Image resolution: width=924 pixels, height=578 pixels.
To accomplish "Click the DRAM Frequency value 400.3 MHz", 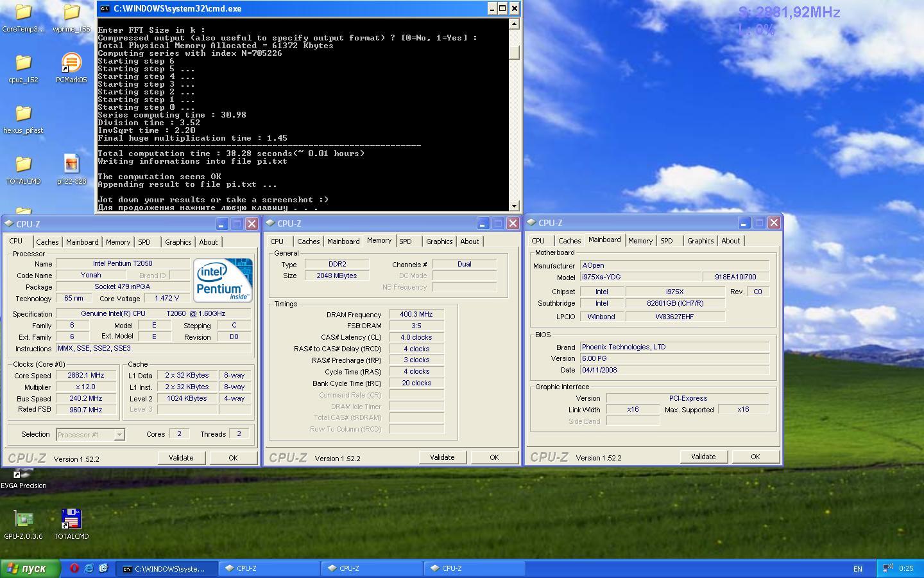I will click(x=416, y=315).
